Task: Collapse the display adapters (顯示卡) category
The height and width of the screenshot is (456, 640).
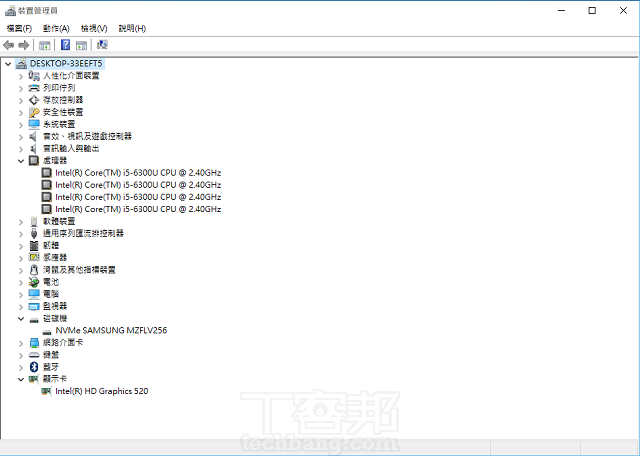Action: pos(21,379)
